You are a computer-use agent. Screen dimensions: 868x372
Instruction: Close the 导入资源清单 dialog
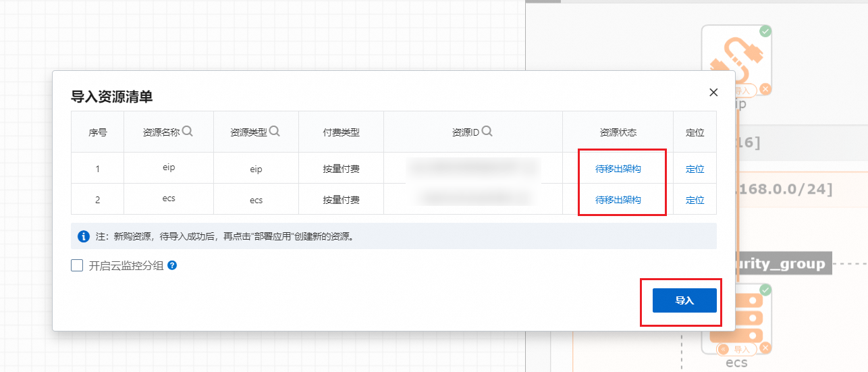click(713, 92)
